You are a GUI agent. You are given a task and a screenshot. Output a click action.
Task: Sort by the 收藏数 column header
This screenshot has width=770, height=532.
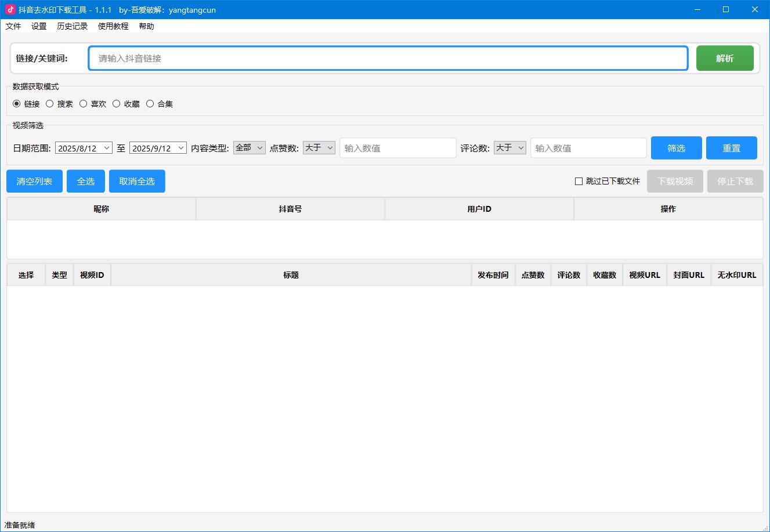(605, 275)
